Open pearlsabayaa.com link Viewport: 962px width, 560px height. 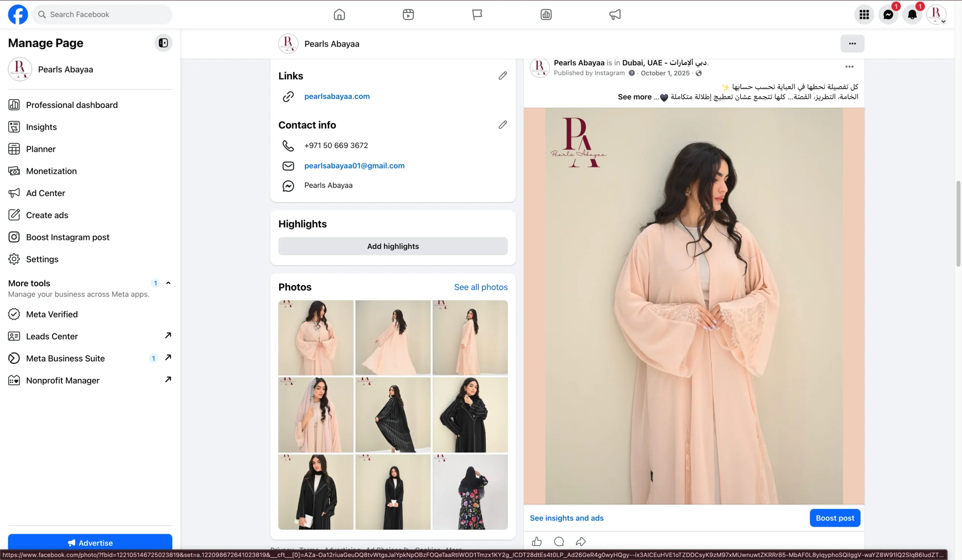(337, 96)
